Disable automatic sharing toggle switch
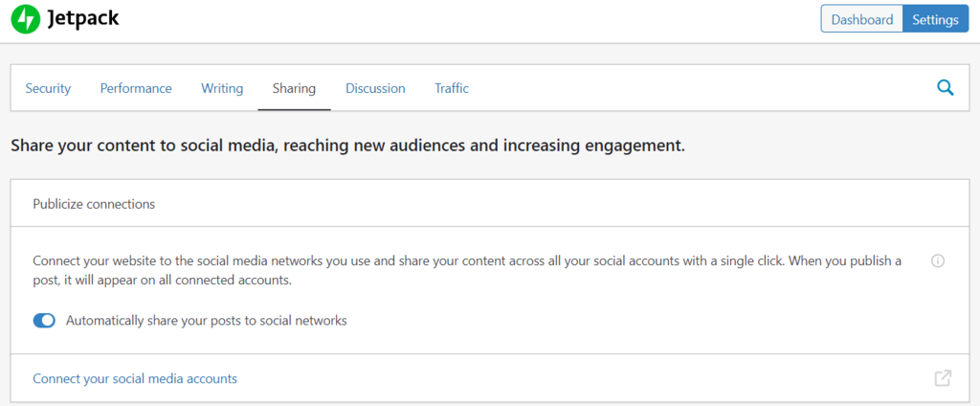The height and width of the screenshot is (406, 980). 44,321
